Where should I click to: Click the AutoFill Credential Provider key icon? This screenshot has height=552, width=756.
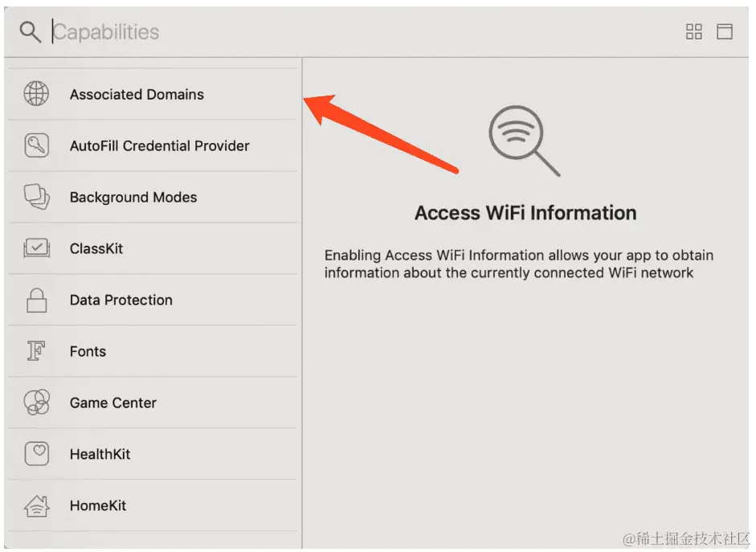36,145
